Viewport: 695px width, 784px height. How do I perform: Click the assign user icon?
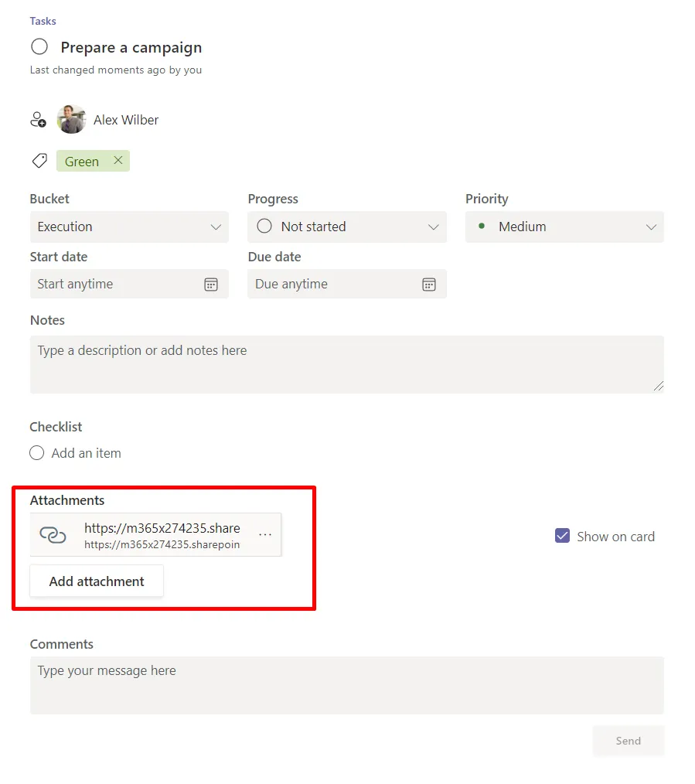(38, 120)
